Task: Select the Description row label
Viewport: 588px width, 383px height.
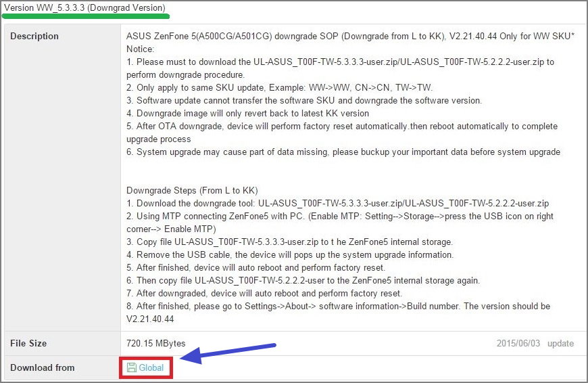Action: [34, 36]
